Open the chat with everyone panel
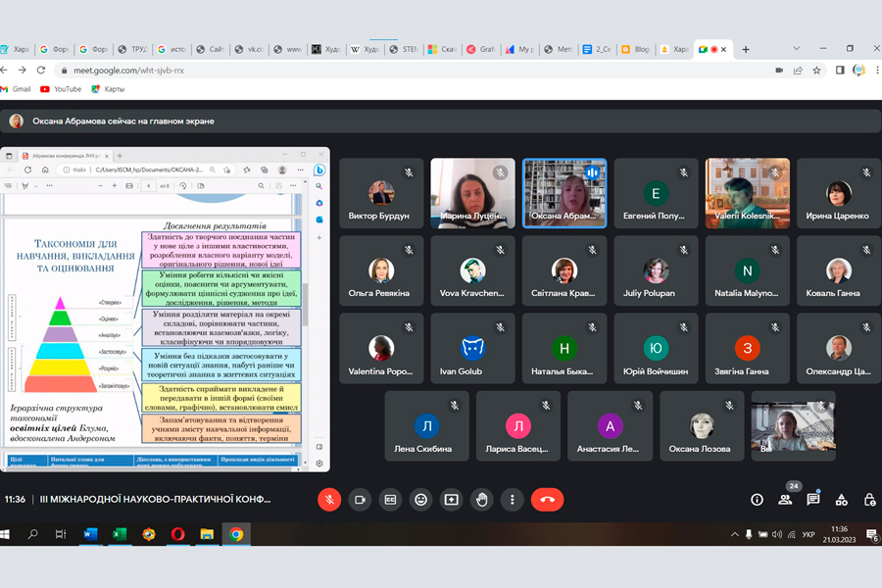This screenshot has width=882, height=588. (x=813, y=500)
